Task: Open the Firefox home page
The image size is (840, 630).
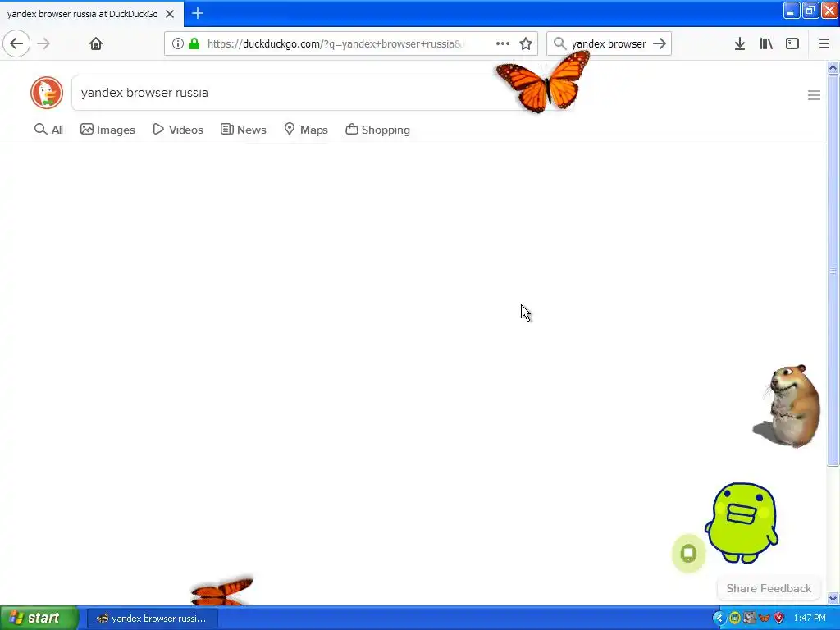Action: (x=96, y=43)
